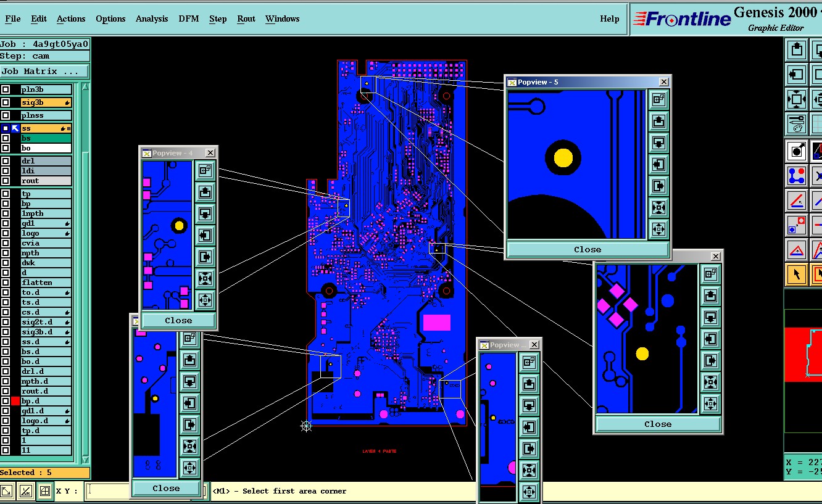Toggle display checkbox for flatten layer
Image resolution: width=822 pixels, height=504 pixels.
click(6, 283)
